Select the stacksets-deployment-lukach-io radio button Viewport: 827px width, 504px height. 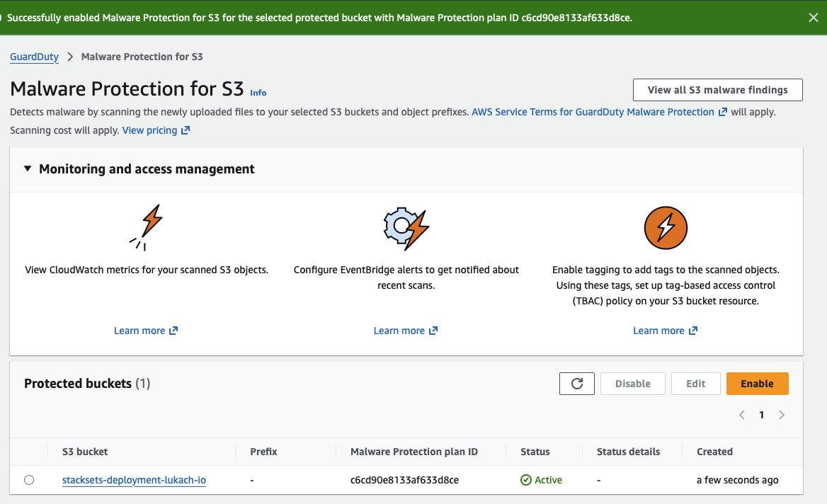point(29,480)
